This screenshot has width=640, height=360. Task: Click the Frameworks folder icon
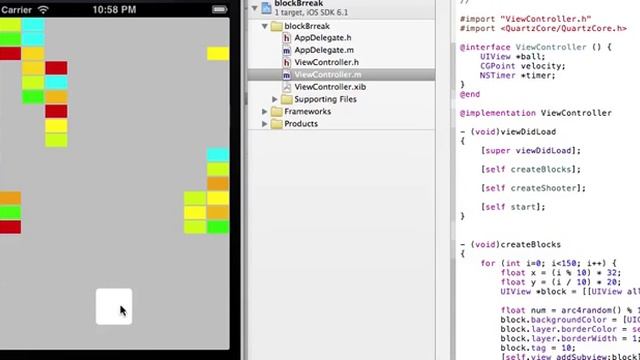(277, 111)
